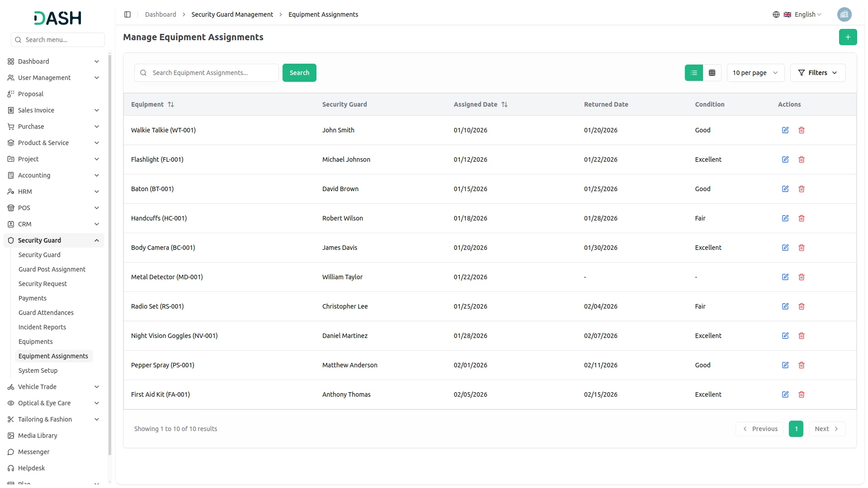Viewport: 868px width, 488px height.
Task: Expand the Filters dropdown
Action: [817, 73]
